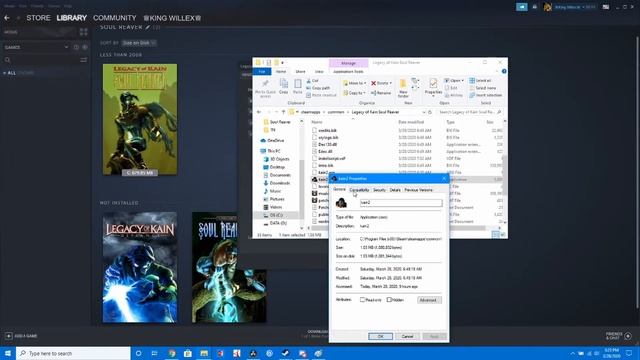The height and width of the screenshot is (360, 640).
Task: Click the refresh icon beside address bar
Action: (x=430, y=112)
